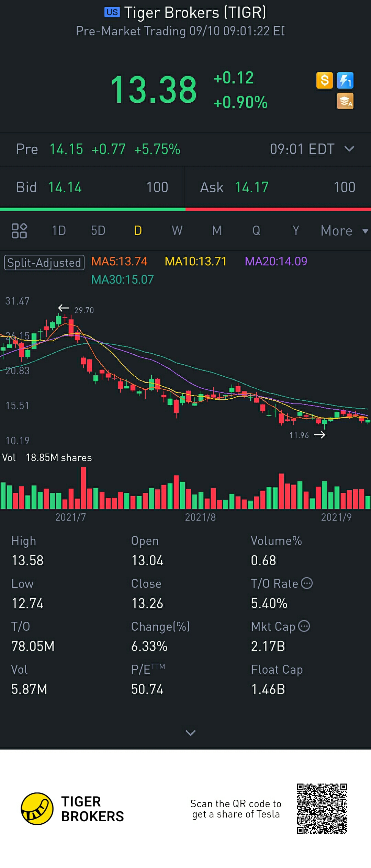Tap the Volume% 0.68 value
The image size is (371, 868).
(263, 560)
